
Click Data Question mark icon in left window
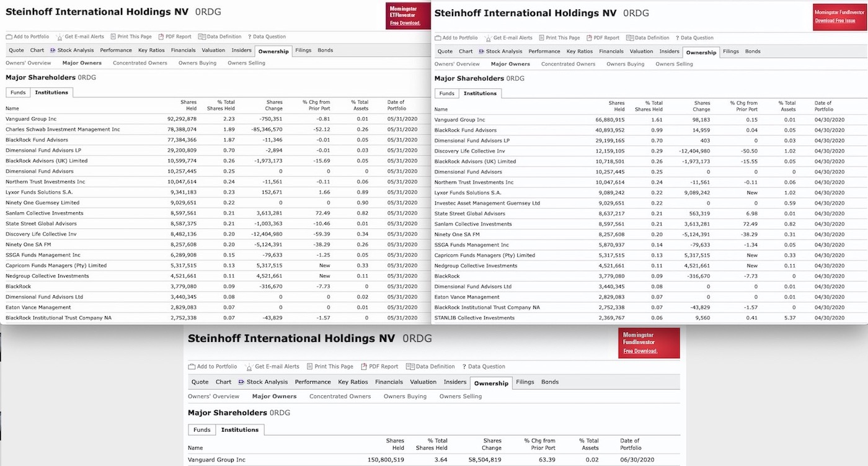[249, 37]
